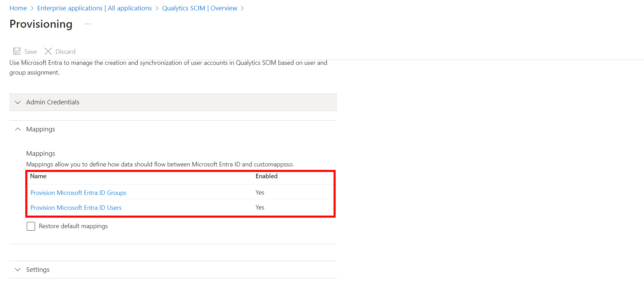Click the chevron icon beside Settings
644x284 pixels.
tap(18, 269)
